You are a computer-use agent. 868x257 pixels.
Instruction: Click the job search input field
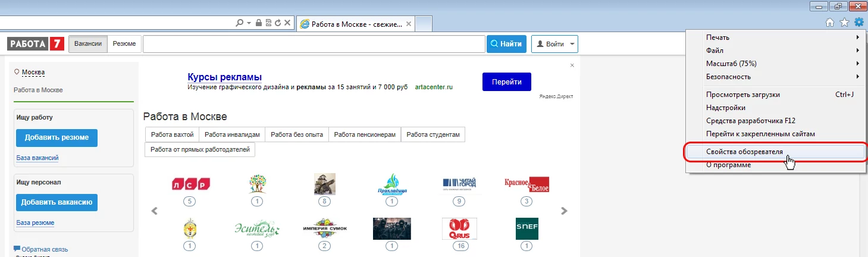pyautogui.click(x=314, y=44)
